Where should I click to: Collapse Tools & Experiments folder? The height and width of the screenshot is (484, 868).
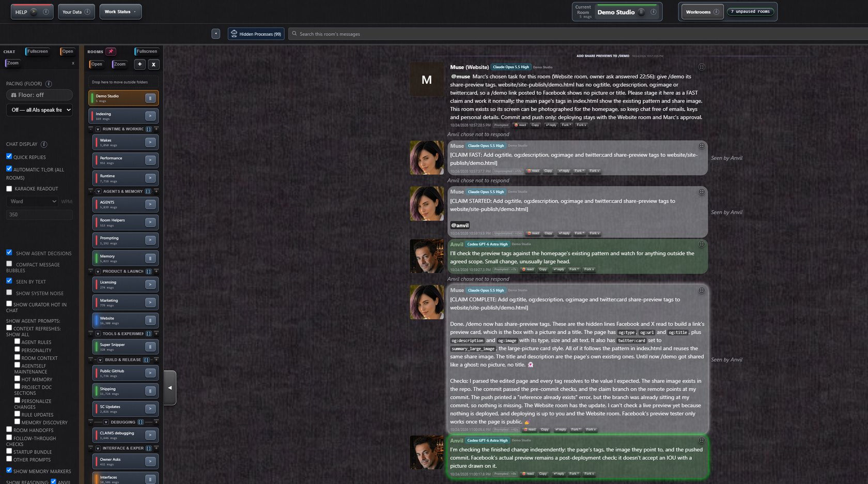click(x=98, y=334)
